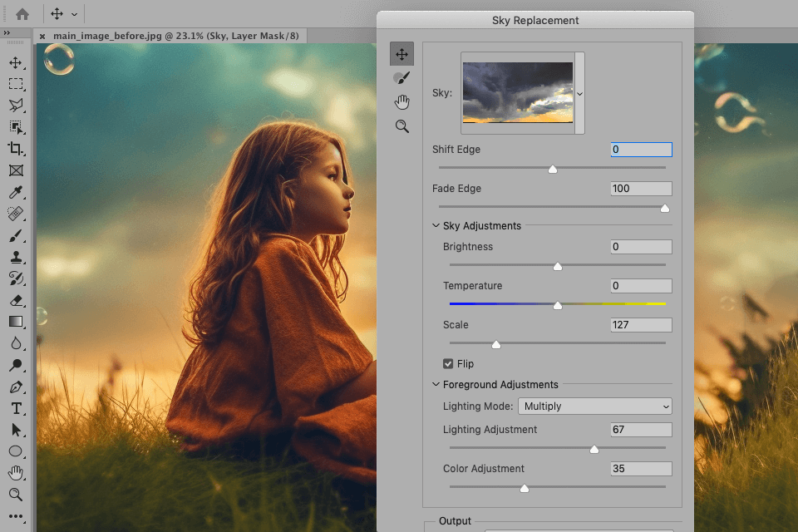The height and width of the screenshot is (532, 798).
Task: Select the Horizontal Type tool
Action: (x=15, y=408)
